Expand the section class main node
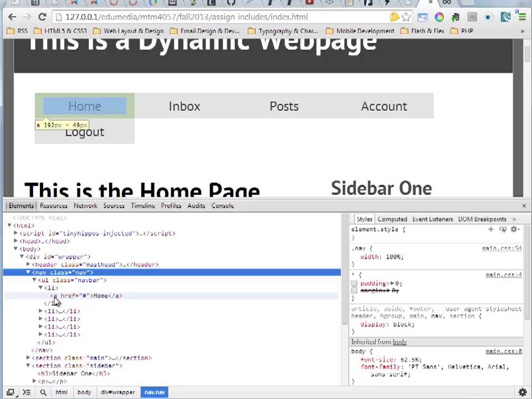This screenshot has width=532, height=399. pos(28,357)
